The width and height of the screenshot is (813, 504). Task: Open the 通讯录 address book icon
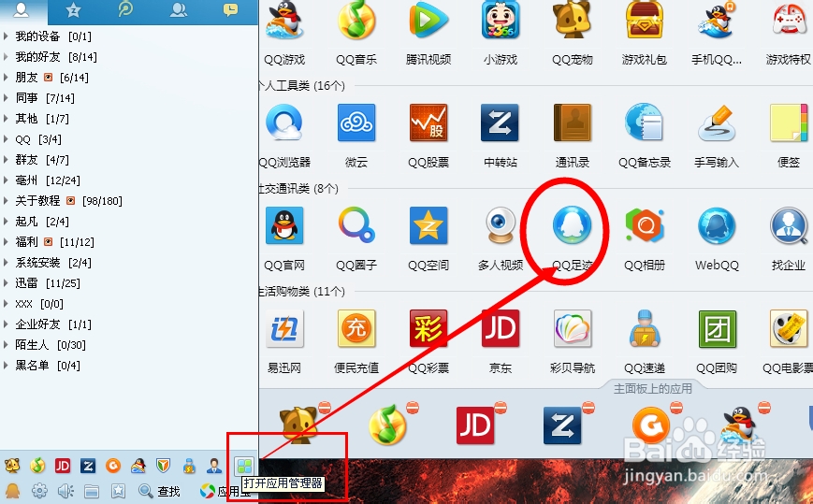(x=573, y=122)
